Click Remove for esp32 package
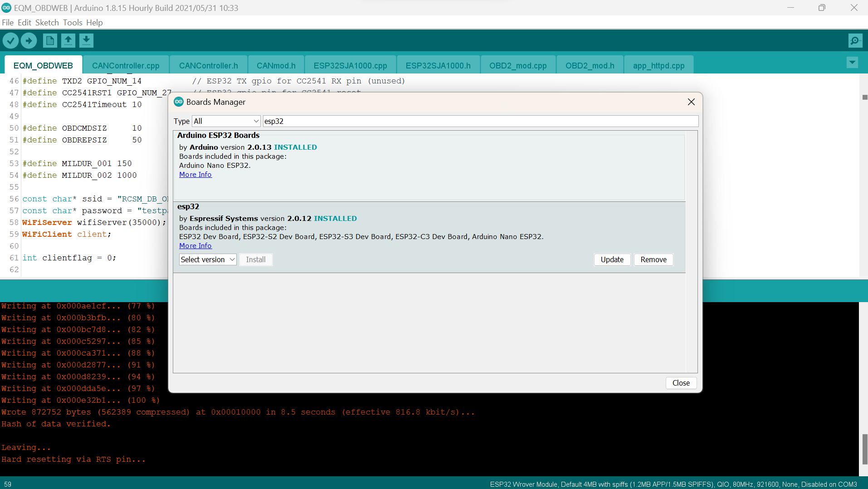The height and width of the screenshot is (489, 868). [x=653, y=259]
